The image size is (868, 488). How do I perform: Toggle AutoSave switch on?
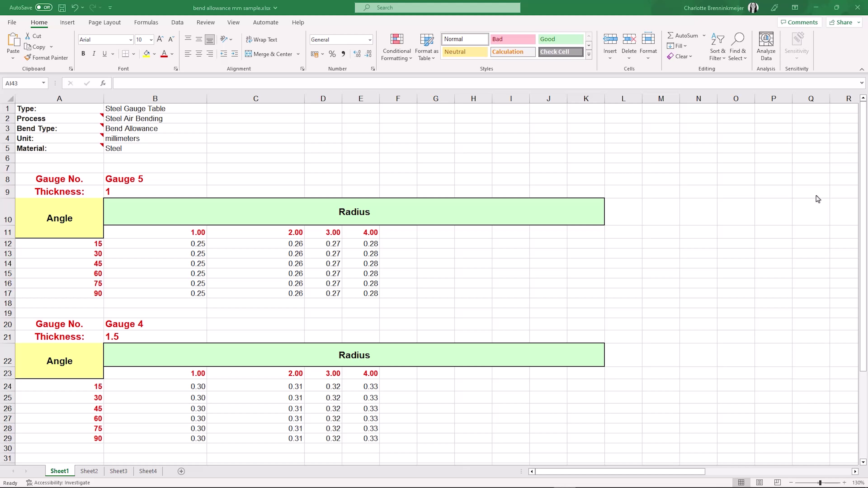(x=44, y=7)
